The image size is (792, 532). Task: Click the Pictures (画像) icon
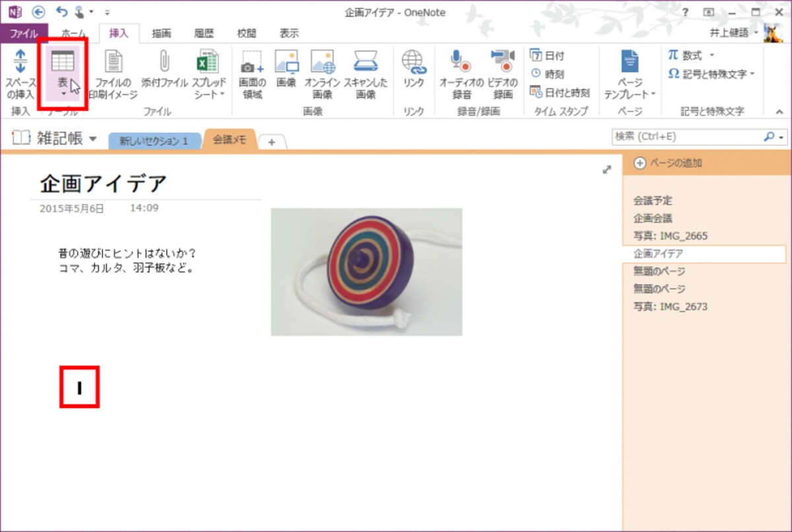[286, 61]
